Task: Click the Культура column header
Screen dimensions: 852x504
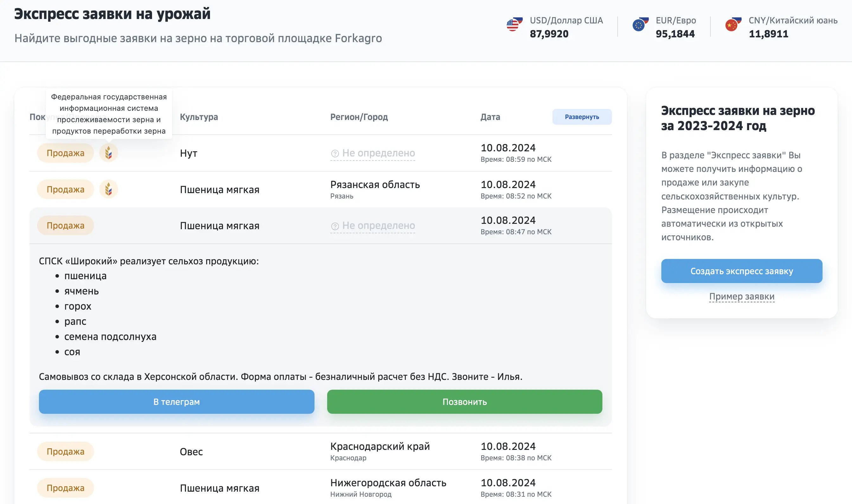Action: 199,117
